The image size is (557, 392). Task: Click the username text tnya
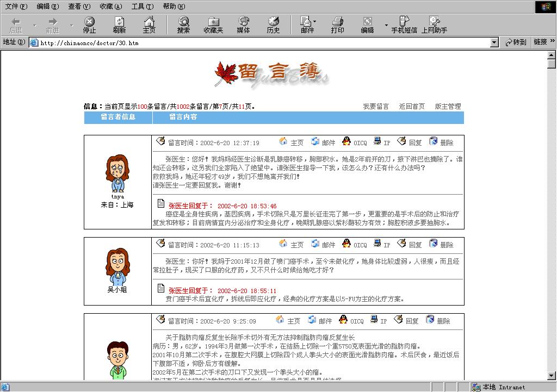pyautogui.click(x=117, y=196)
